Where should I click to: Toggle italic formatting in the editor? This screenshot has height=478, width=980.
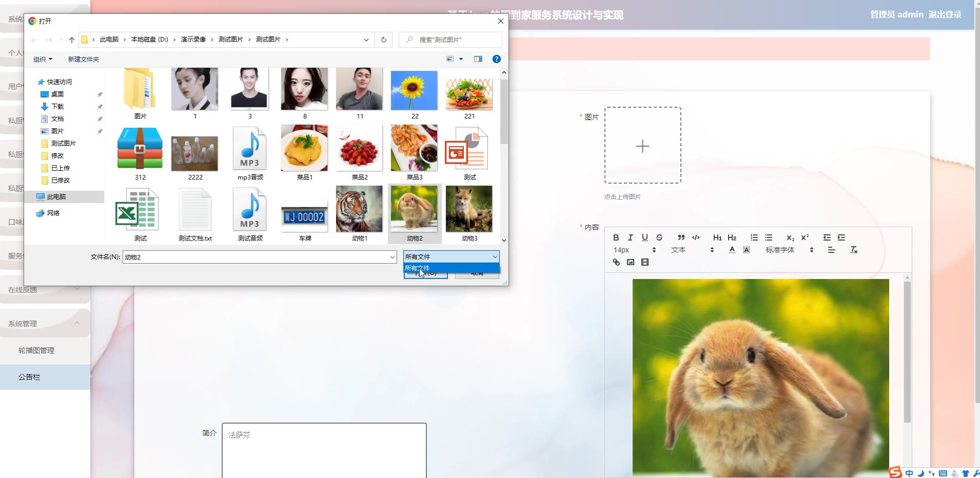click(630, 237)
